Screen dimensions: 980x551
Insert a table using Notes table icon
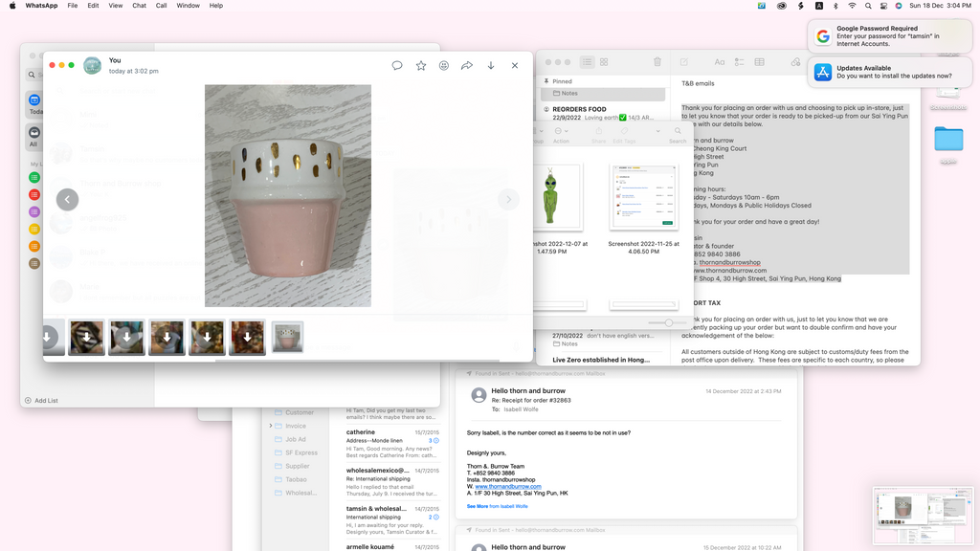759,62
